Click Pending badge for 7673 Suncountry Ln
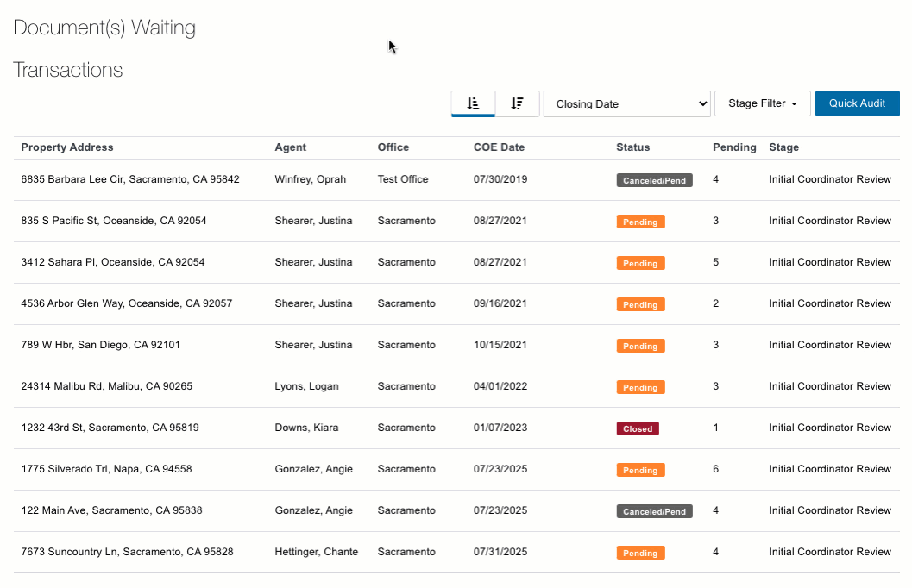Viewport: 912px width, 588px height. click(640, 554)
